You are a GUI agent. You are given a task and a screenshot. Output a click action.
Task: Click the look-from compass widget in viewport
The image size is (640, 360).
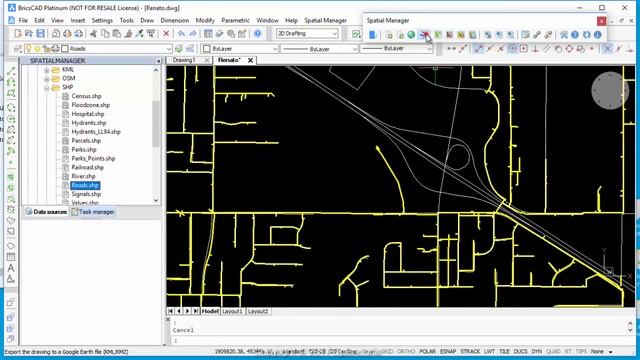[609, 91]
